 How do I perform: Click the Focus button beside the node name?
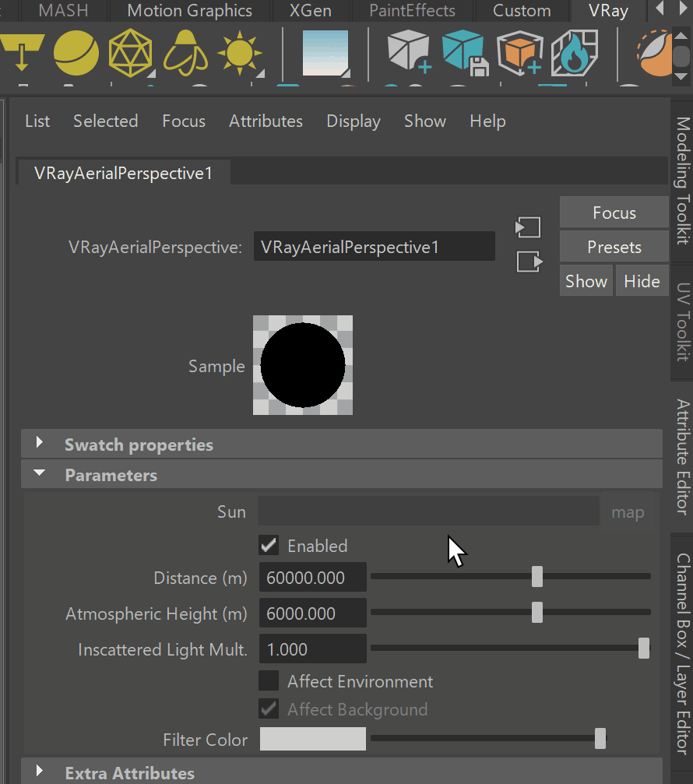pos(614,213)
